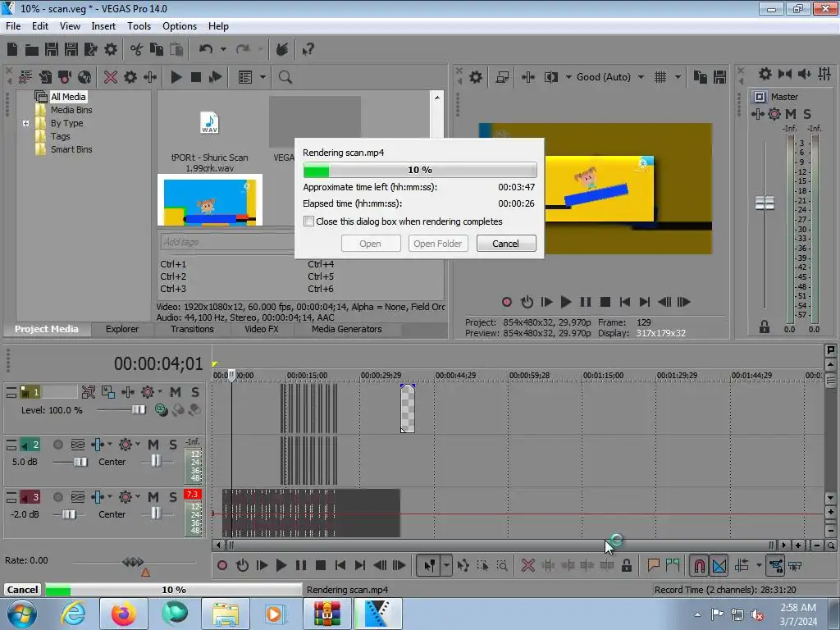Click Cancel in the status bar
The image size is (840, 630).
(22, 589)
